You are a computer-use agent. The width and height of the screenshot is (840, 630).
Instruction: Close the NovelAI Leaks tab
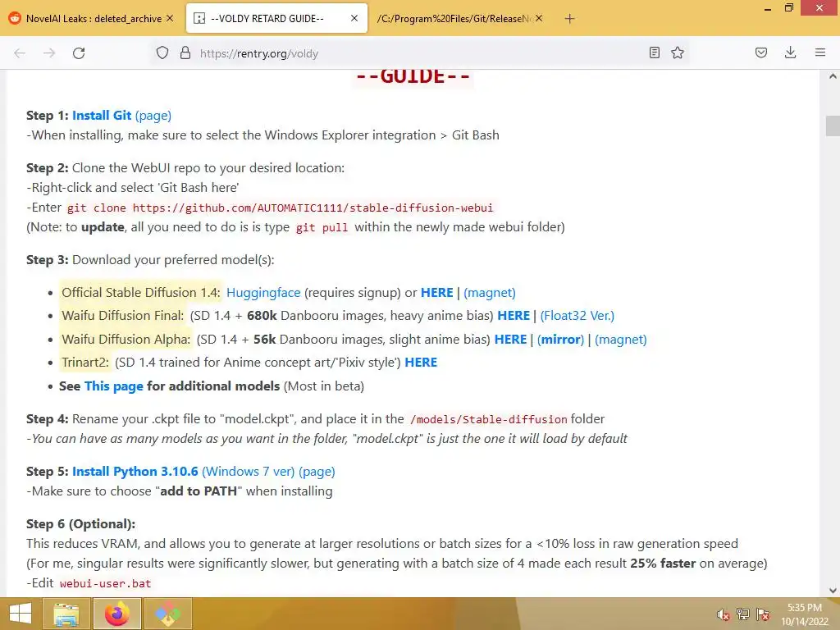pos(170,18)
